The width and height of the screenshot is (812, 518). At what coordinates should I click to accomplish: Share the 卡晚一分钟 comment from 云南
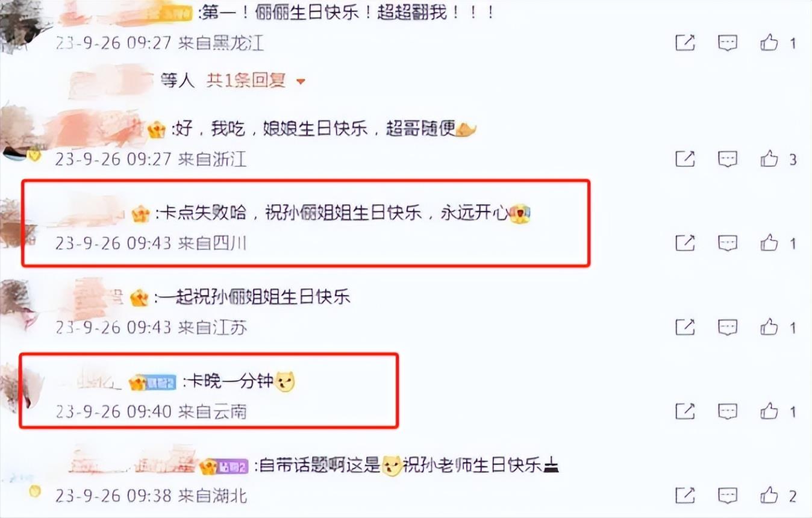click(x=685, y=411)
